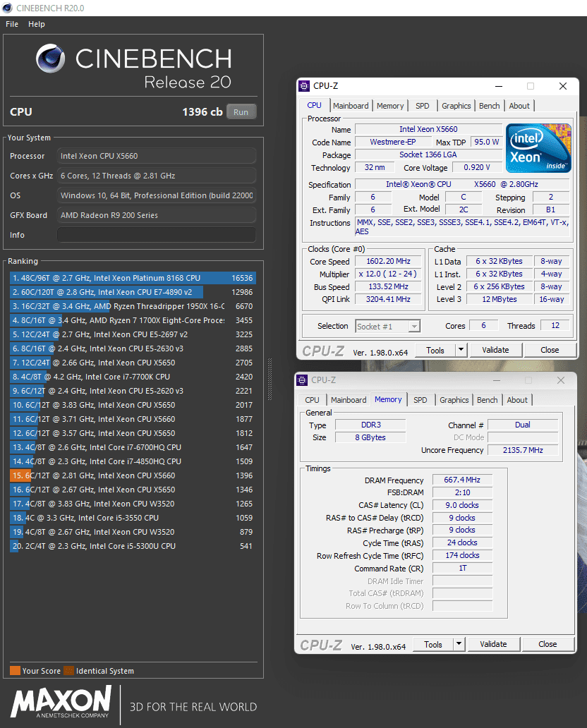Click the Core Voltage value 0.920 V
This screenshot has height=728, width=587.
tap(477, 167)
